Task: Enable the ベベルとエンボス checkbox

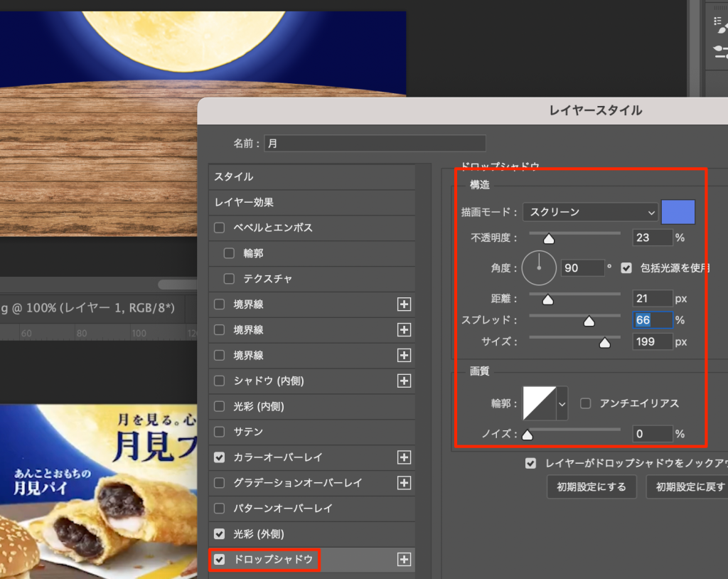Action: coord(220,228)
